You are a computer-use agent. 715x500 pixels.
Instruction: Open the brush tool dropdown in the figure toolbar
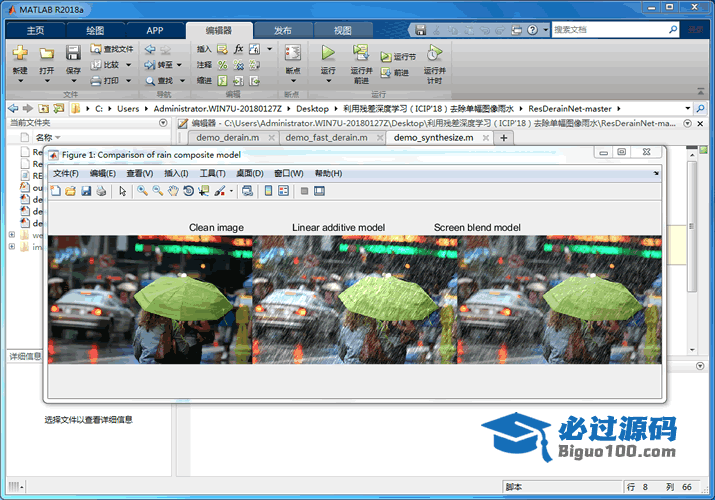(231, 191)
